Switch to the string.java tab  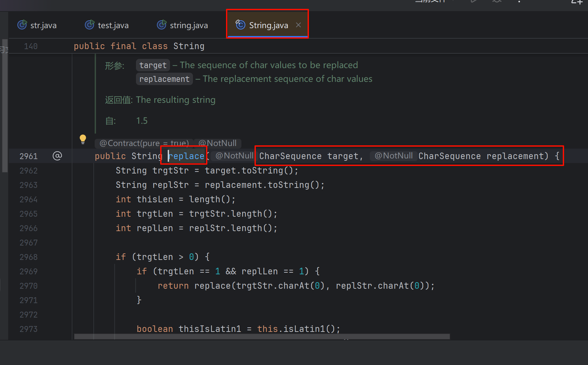pyautogui.click(x=188, y=25)
